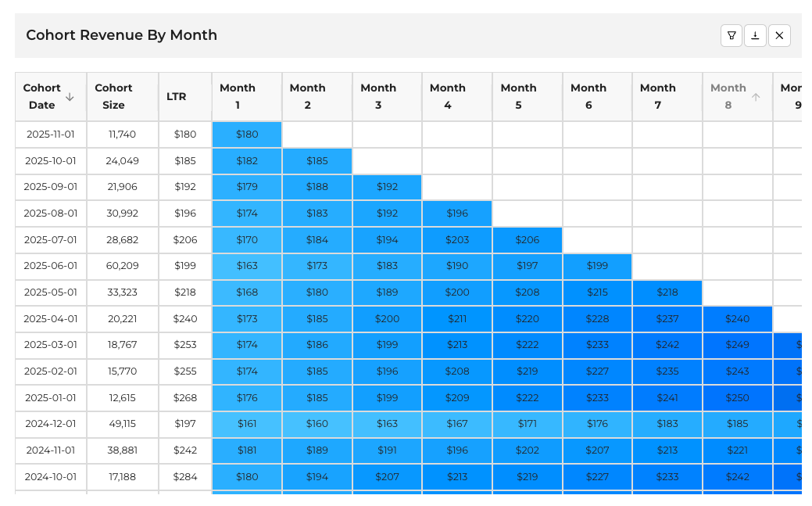Select the 2025-11-01 cohort date cell

(x=50, y=134)
